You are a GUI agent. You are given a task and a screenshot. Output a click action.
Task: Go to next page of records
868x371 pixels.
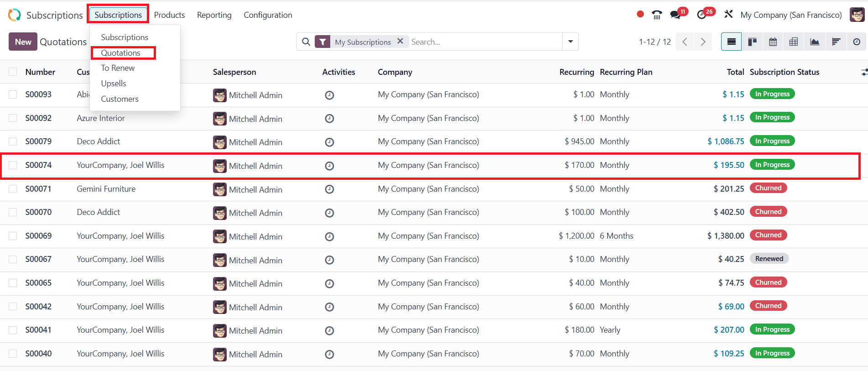click(x=703, y=42)
